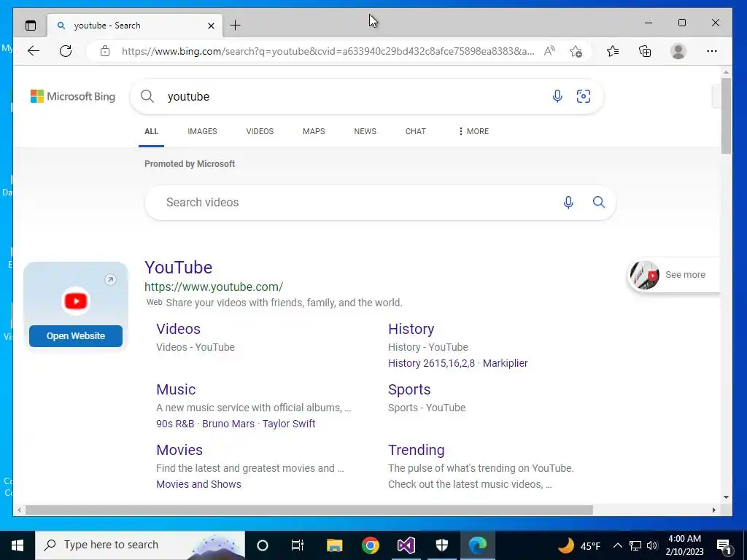Click the Taylor Swift link
The height and width of the screenshot is (560, 747).
click(x=289, y=424)
